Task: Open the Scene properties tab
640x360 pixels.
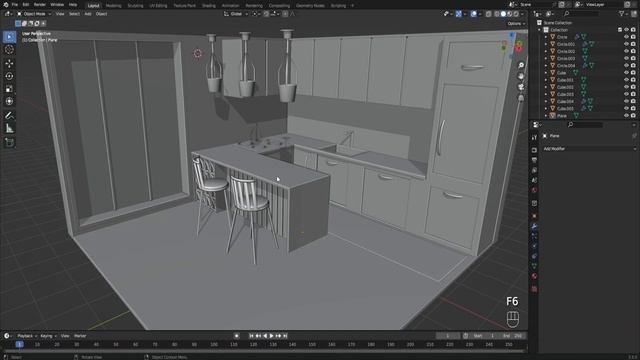Action: pos(534,180)
